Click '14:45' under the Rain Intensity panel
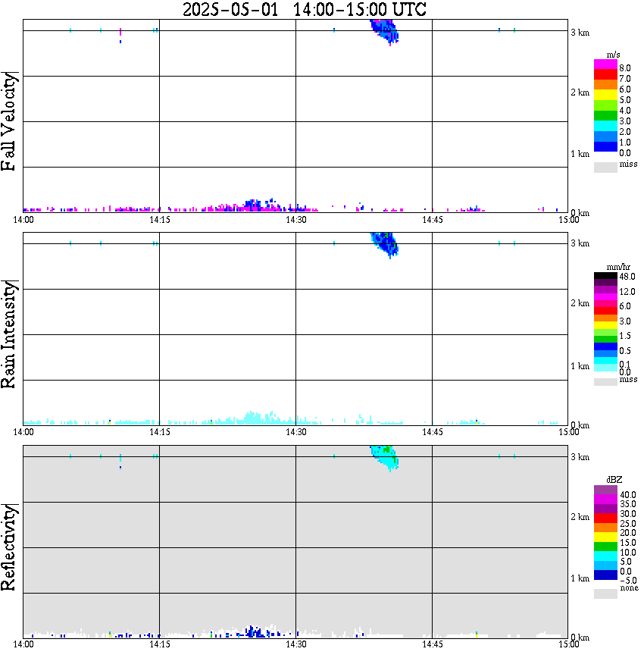Viewport: 644px width, 658px height. click(x=432, y=432)
